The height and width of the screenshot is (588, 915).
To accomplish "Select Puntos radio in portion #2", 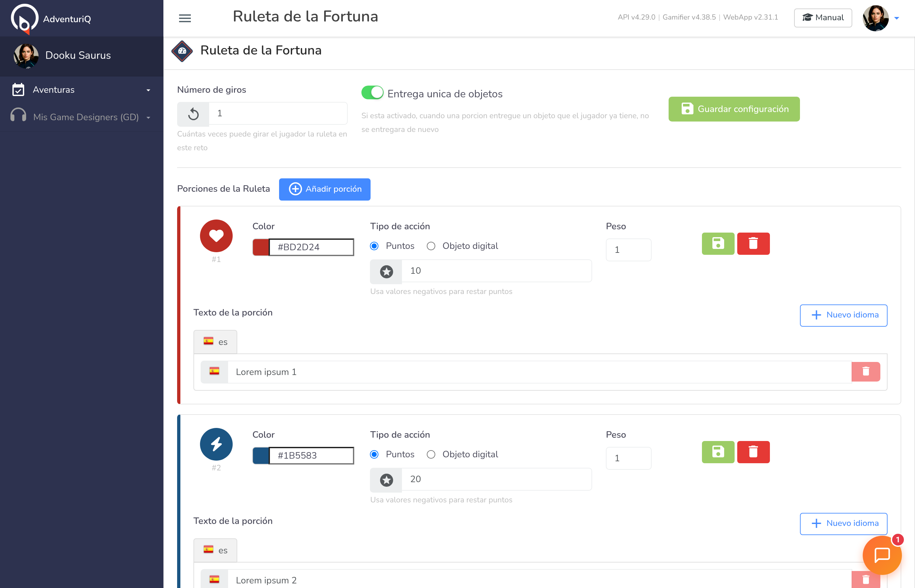I will (x=374, y=454).
